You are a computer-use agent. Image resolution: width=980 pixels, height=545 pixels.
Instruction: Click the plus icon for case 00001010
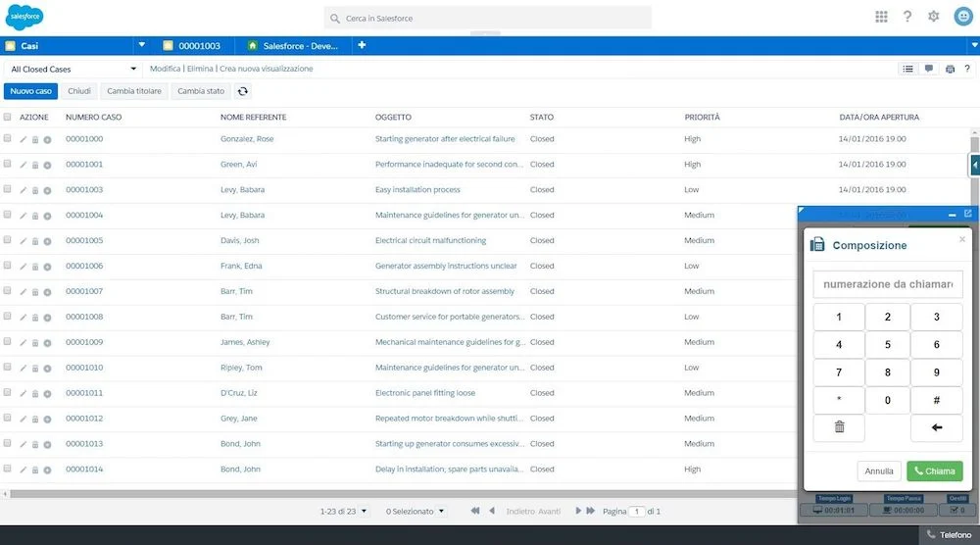(47, 369)
